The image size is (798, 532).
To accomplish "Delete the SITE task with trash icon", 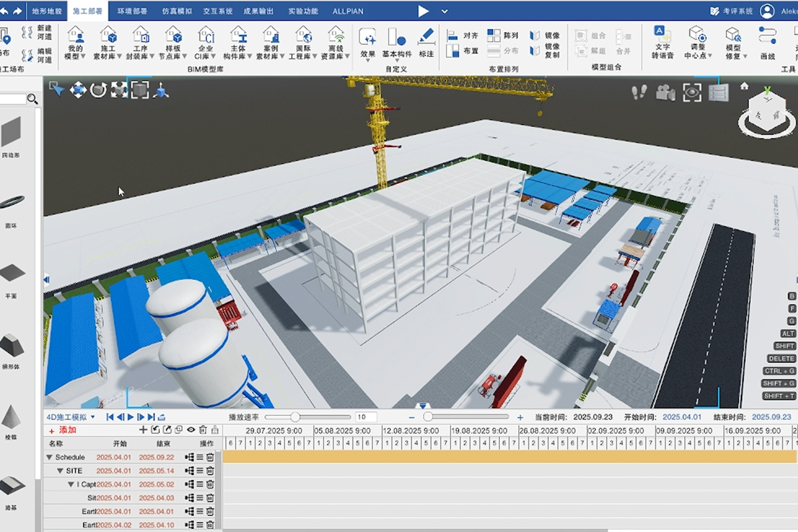I will tap(210, 471).
